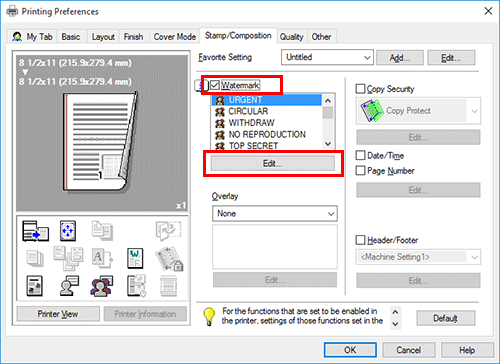This screenshot has height=364, width=500.
Task: Click the watermark list scroll down arrow
Action: tap(328, 144)
